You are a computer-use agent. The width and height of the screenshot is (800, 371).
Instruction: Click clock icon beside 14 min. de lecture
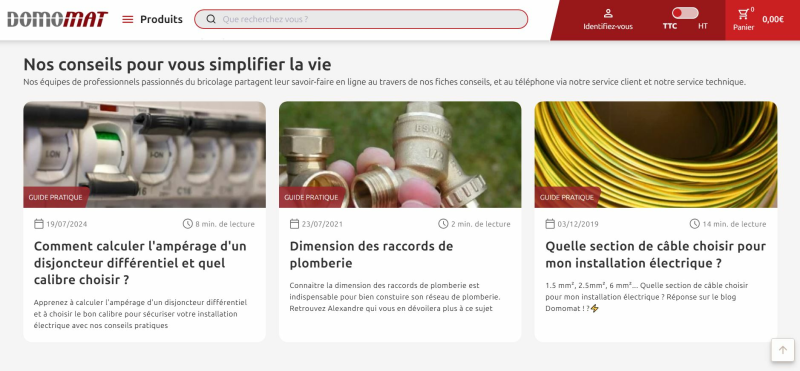tap(695, 224)
